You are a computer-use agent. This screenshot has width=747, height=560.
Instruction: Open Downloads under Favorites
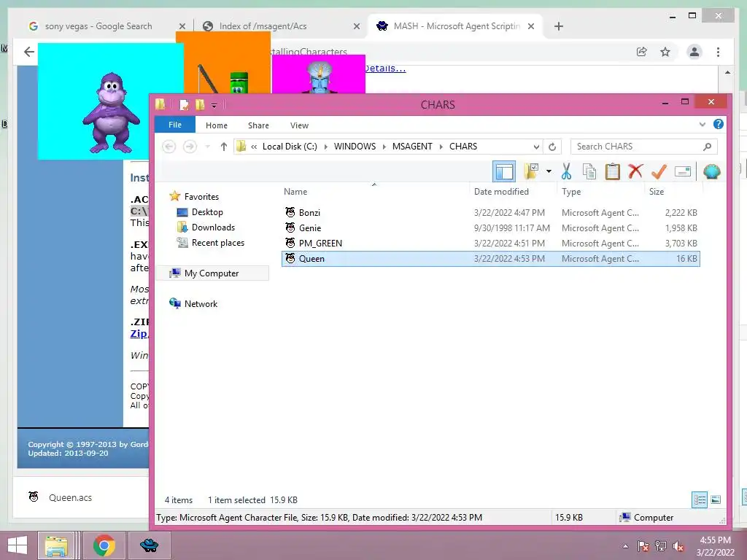click(x=206, y=227)
